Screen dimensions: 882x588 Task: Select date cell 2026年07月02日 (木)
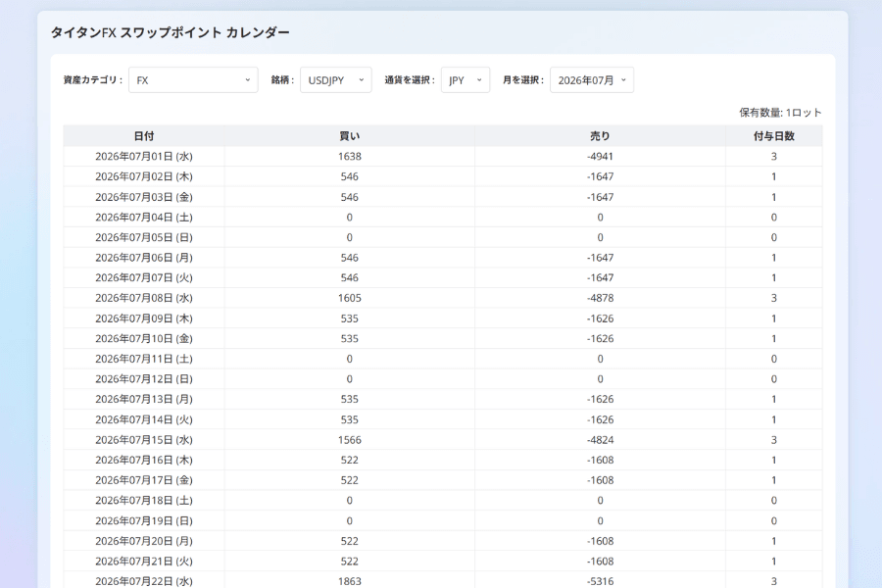[144, 176]
